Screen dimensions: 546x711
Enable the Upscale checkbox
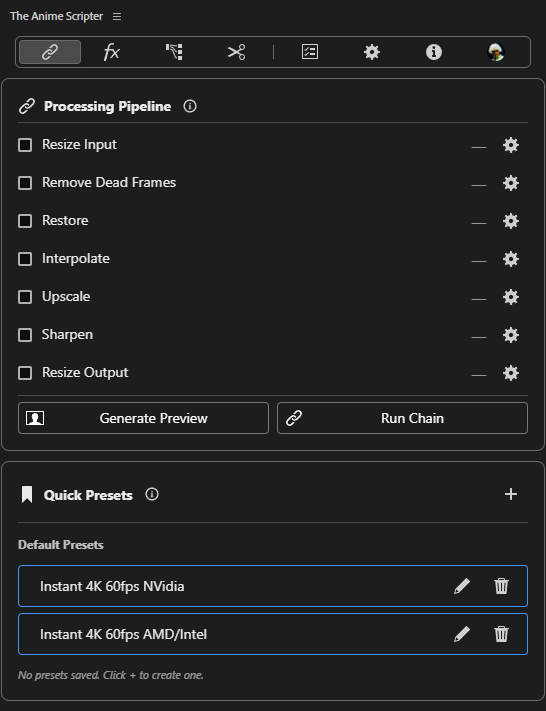pos(25,297)
